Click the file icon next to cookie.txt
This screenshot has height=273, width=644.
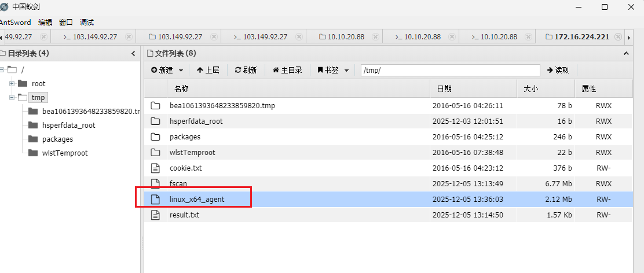[x=155, y=168]
